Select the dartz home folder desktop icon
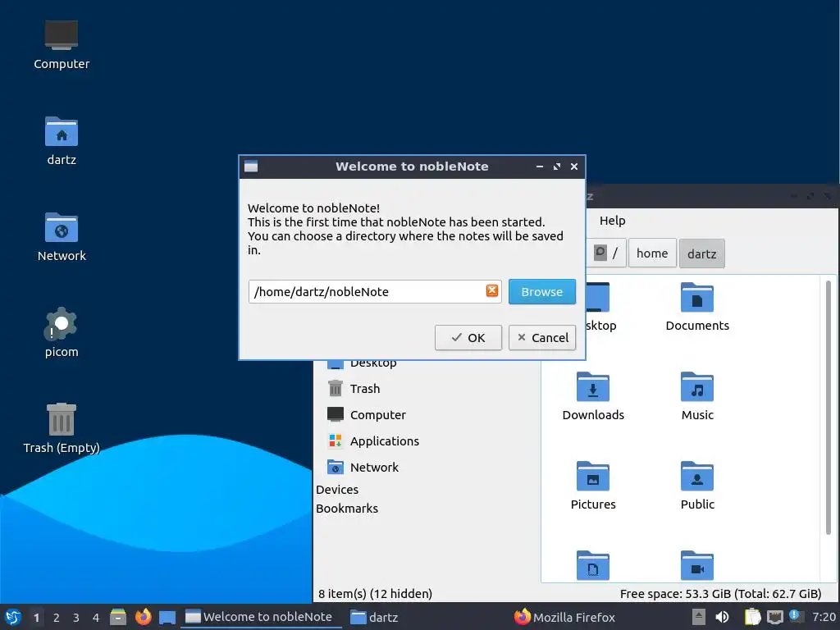 click(x=62, y=141)
